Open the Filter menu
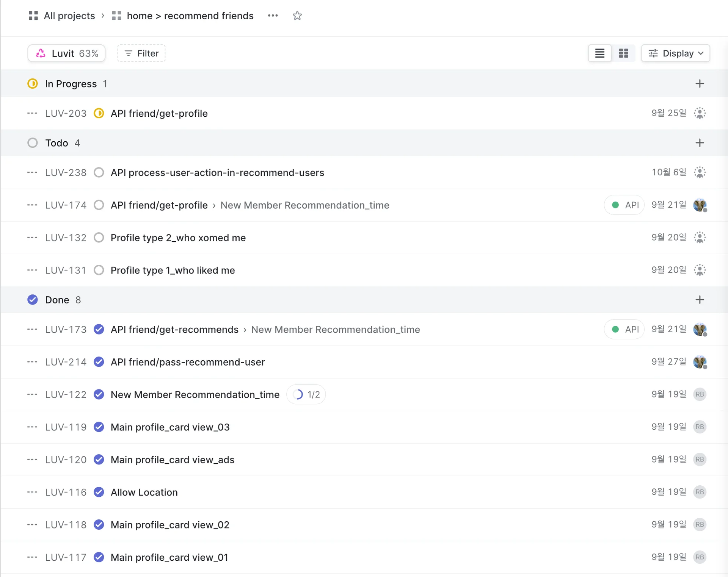The width and height of the screenshot is (728, 577). [141, 53]
